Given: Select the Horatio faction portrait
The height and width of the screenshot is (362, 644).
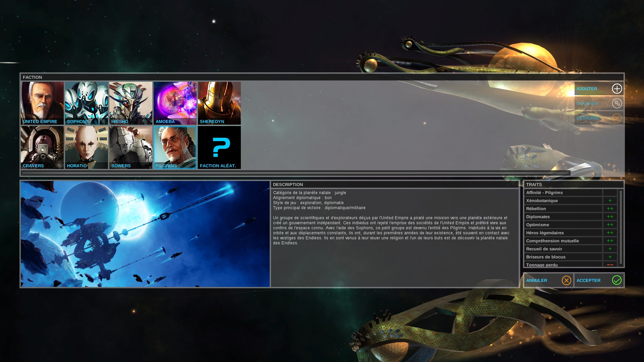Looking at the screenshot, I should [x=87, y=147].
